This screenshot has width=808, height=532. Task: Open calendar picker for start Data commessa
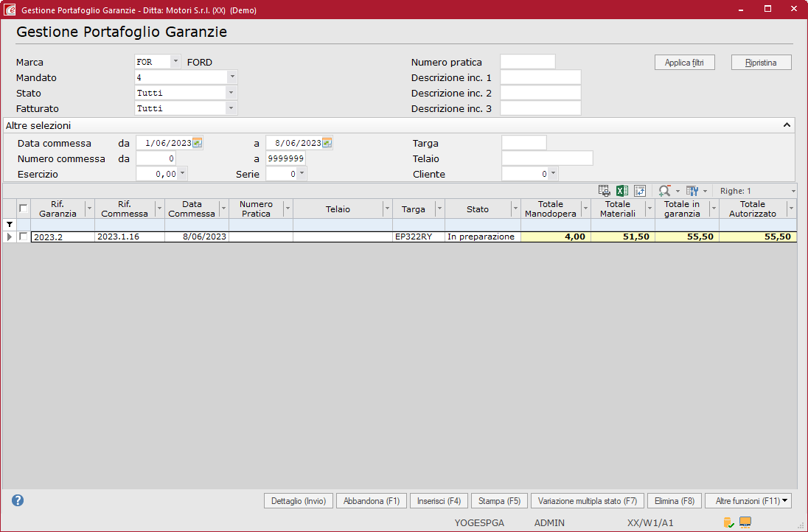coord(198,143)
